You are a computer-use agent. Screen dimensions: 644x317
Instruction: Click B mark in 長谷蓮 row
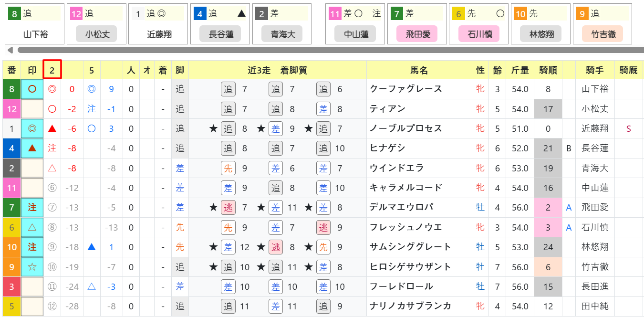(569, 148)
